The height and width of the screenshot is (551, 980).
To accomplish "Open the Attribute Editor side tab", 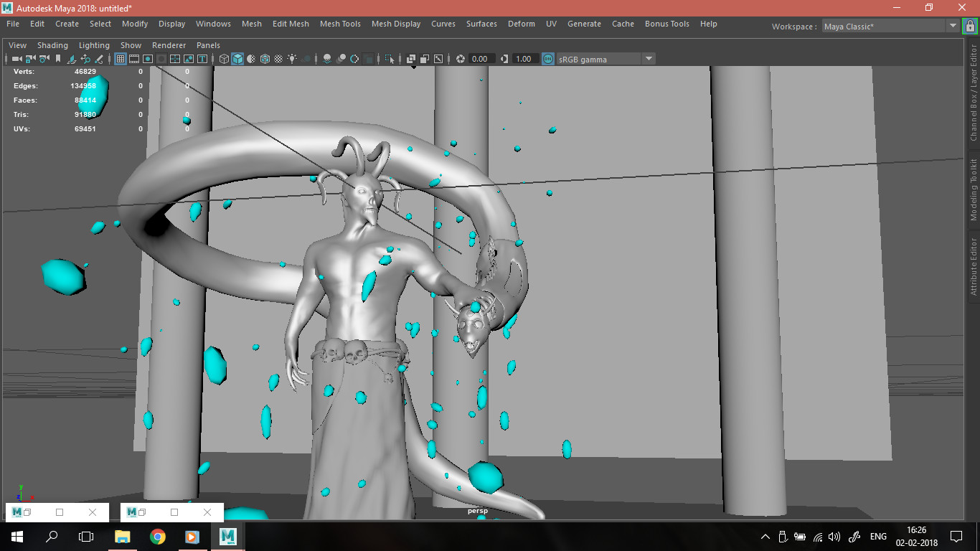I will [974, 266].
